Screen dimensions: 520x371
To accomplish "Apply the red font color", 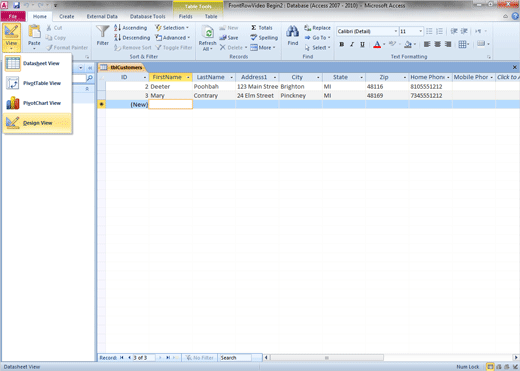I will 377,44.
